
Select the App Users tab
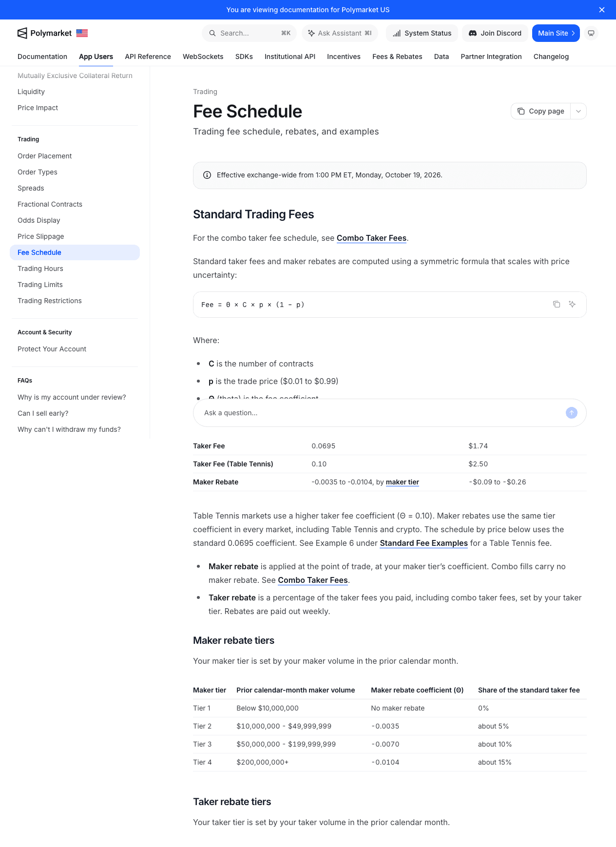[96, 57]
